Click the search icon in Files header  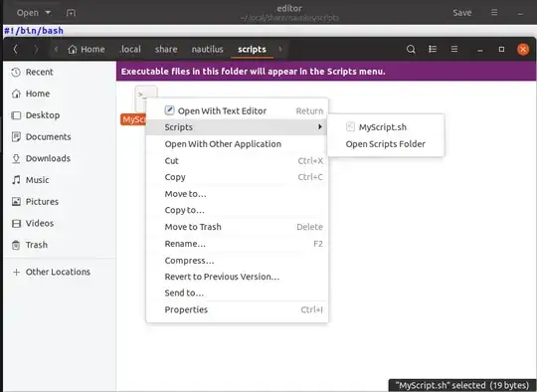tap(411, 50)
